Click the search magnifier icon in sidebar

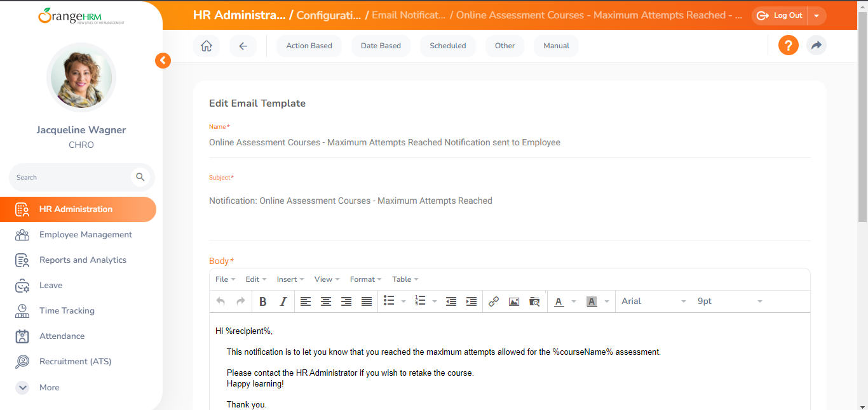140,177
